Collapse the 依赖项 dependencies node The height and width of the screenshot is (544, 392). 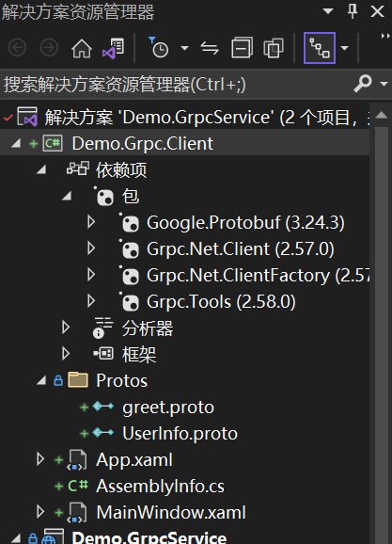41,169
